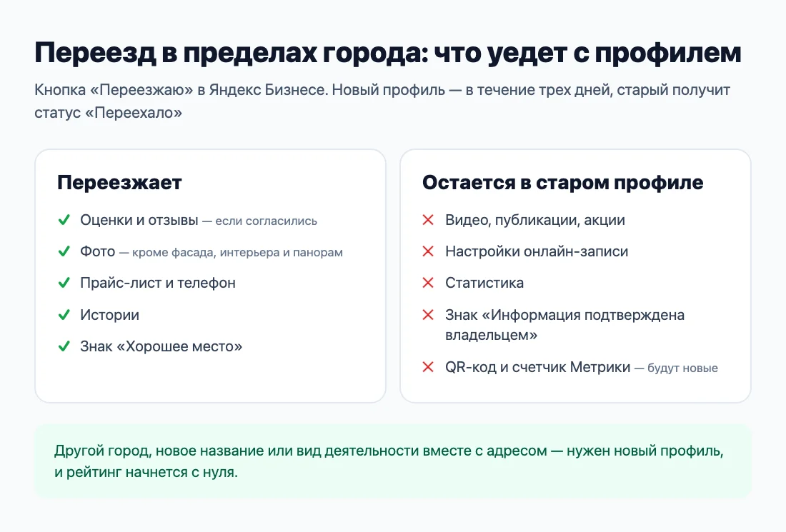Click the card heading Переезжает
Viewport: 786px width, 532px height.
[x=119, y=183]
